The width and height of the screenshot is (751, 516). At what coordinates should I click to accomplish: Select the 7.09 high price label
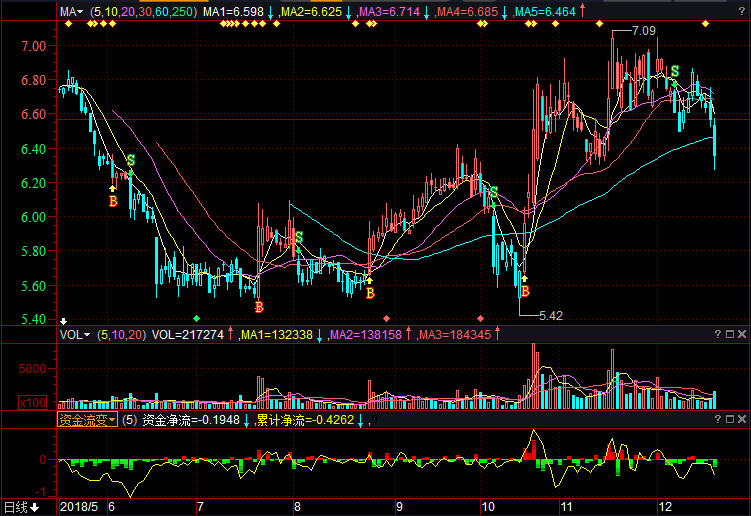643,31
